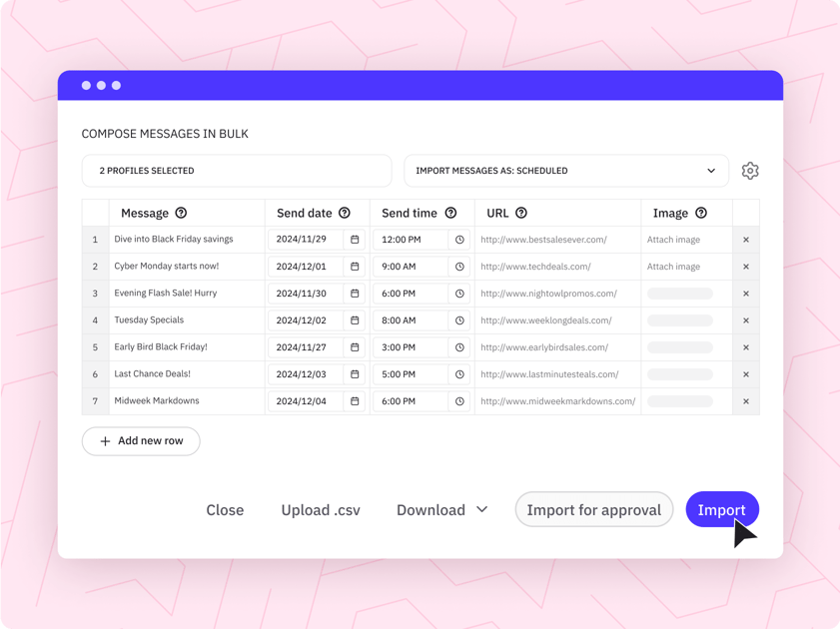Select row number 3 in table
The width and height of the screenshot is (840, 629).
[x=95, y=294]
